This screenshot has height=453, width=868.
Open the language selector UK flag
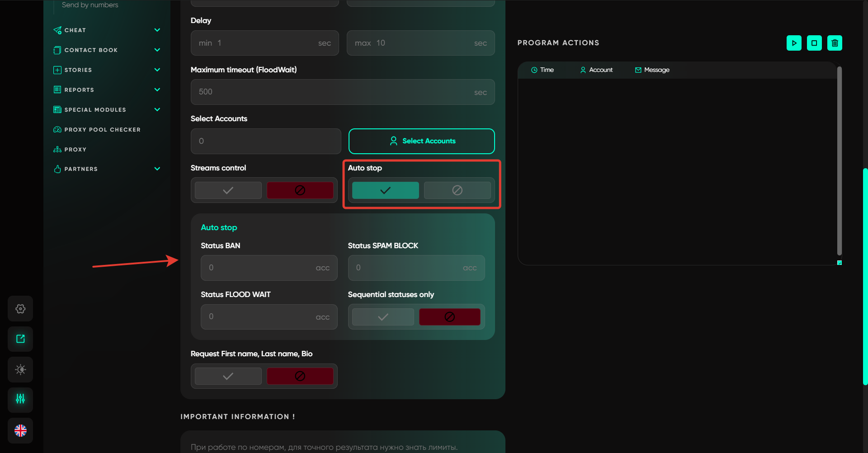(20, 430)
